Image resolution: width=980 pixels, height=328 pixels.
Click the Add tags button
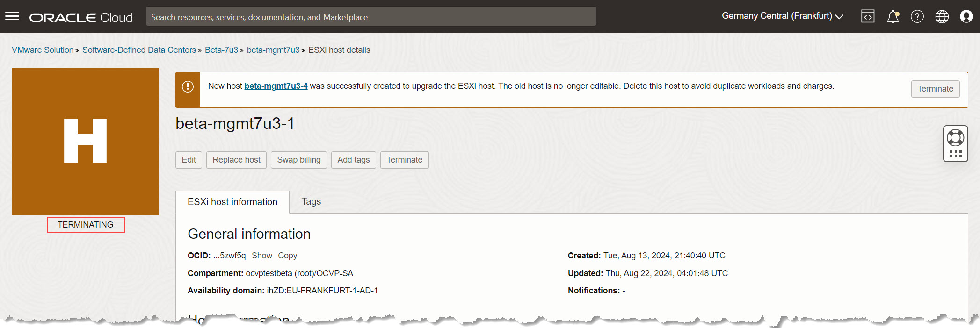tap(354, 160)
